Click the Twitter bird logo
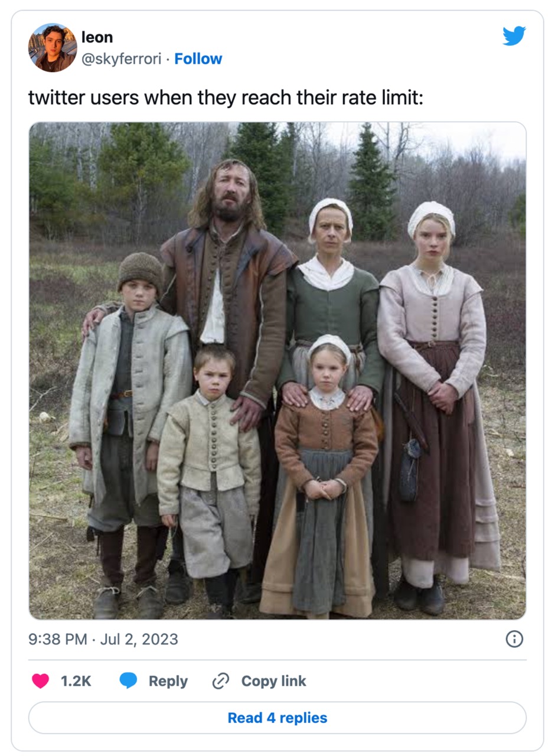This screenshot has height=756, width=555. (x=514, y=36)
